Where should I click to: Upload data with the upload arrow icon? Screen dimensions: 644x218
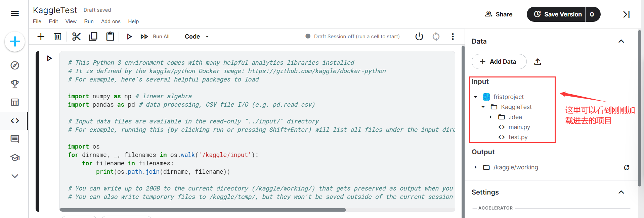[538, 62]
